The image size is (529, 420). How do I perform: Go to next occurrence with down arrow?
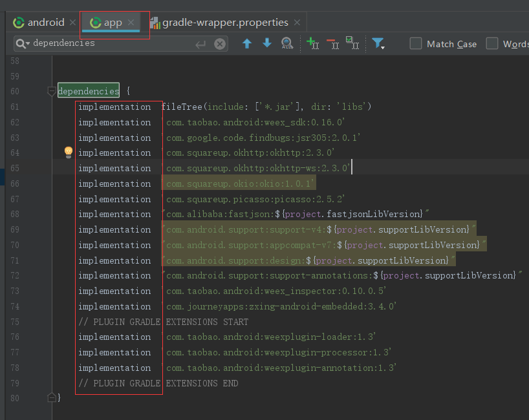pyautogui.click(x=267, y=43)
